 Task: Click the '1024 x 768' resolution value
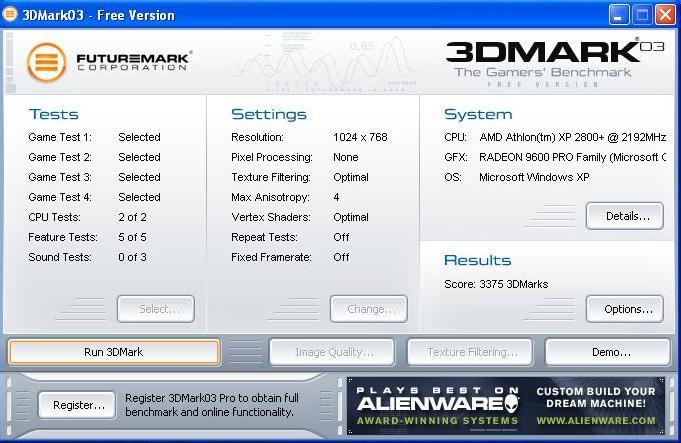click(360, 137)
